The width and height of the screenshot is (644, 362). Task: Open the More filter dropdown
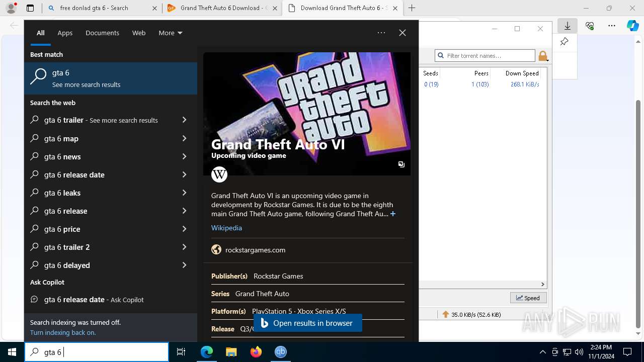pyautogui.click(x=171, y=33)
